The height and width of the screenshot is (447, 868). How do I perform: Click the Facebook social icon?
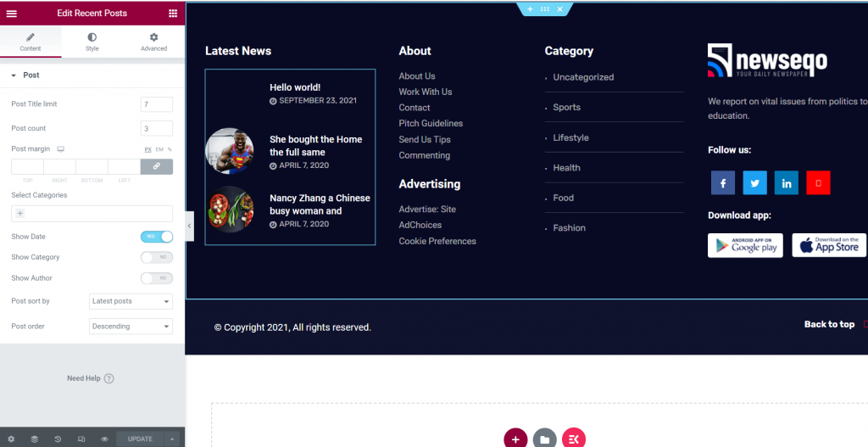coord(723,183)
